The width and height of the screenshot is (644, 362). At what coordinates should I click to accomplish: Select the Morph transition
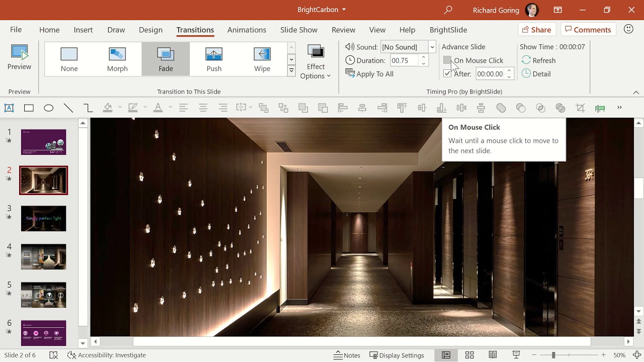click(117, 59)
